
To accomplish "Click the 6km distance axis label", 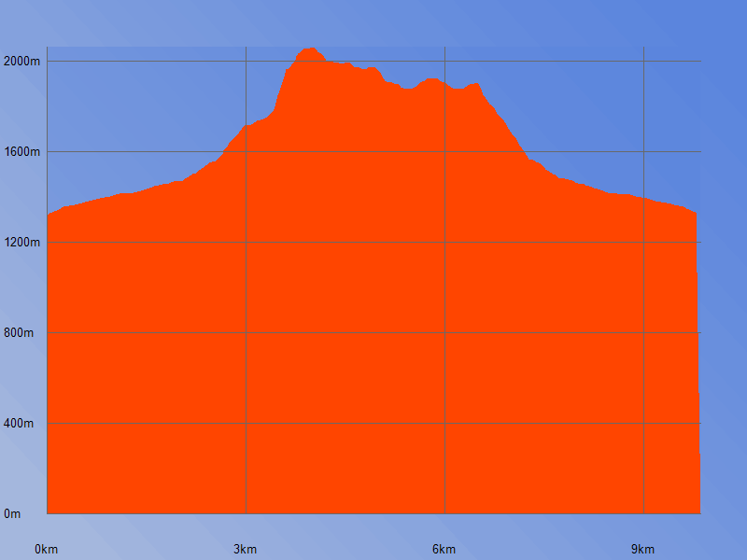I will tap(444, 550).
